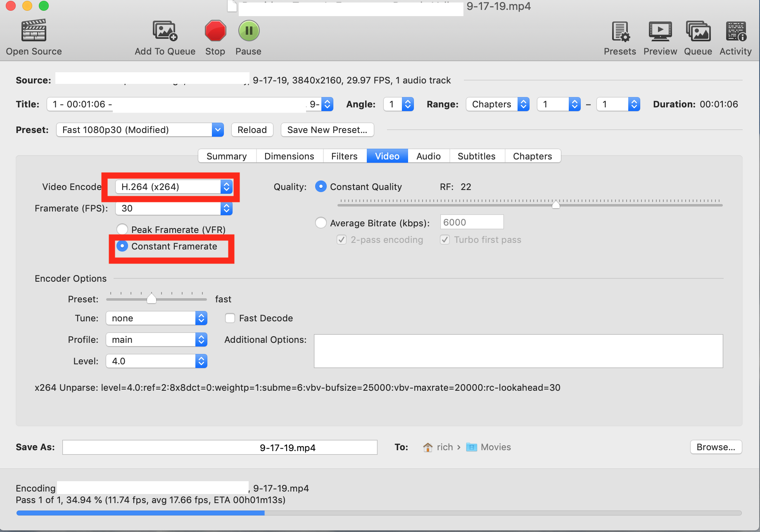Viewport: 760px width, 532px height.
Task: Open the Level dropdown showing 4.0
Action: pyautogui.click(x=157, y=361)
